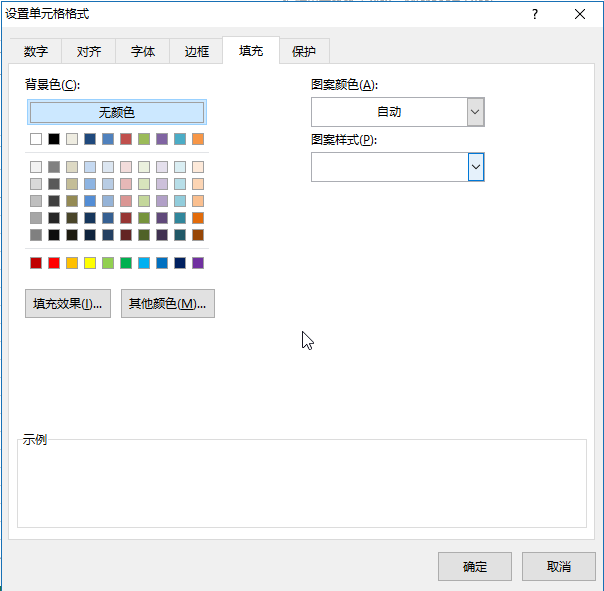604x591 pixels.
Task: Pick the bright red standard color swatch
Action: pos(54,263)
